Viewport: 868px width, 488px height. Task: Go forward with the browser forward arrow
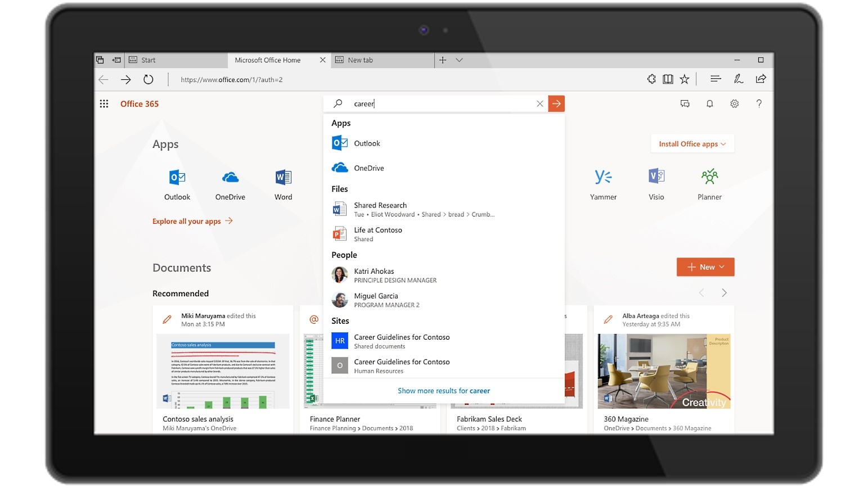pos(126,80)
